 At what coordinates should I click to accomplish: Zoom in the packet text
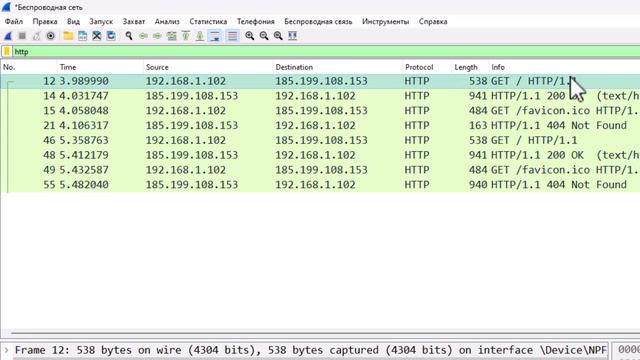(x=250, y=36)
